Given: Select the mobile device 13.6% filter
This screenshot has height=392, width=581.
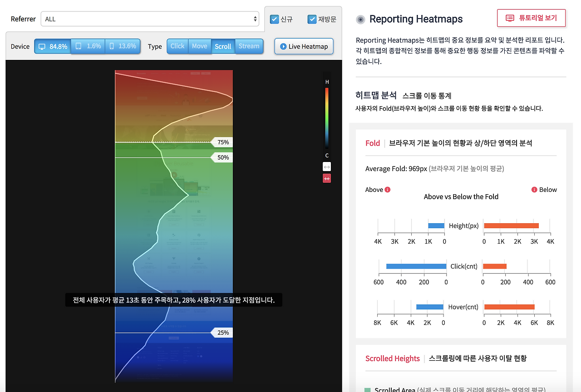Looking at the screenshot, I should [123, 46].
